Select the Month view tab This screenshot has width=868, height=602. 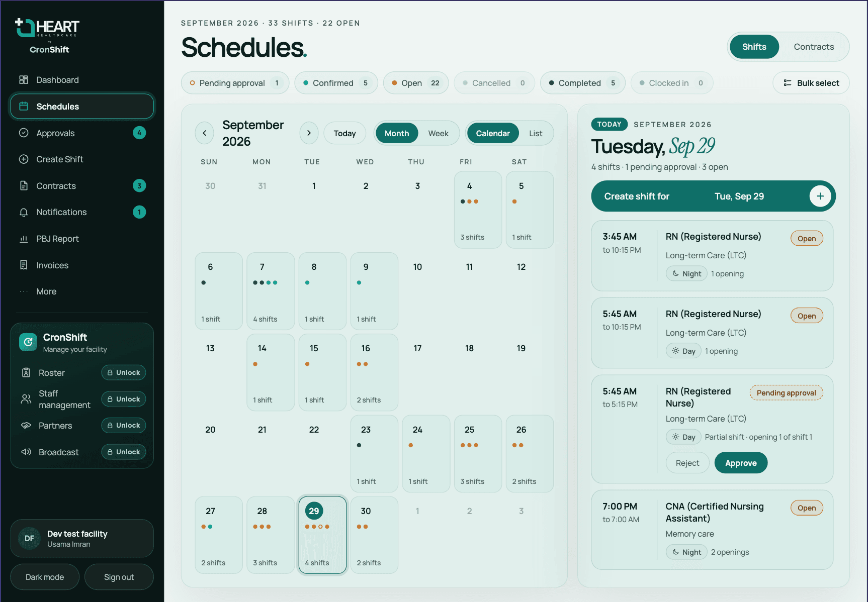tap(397, 133)
